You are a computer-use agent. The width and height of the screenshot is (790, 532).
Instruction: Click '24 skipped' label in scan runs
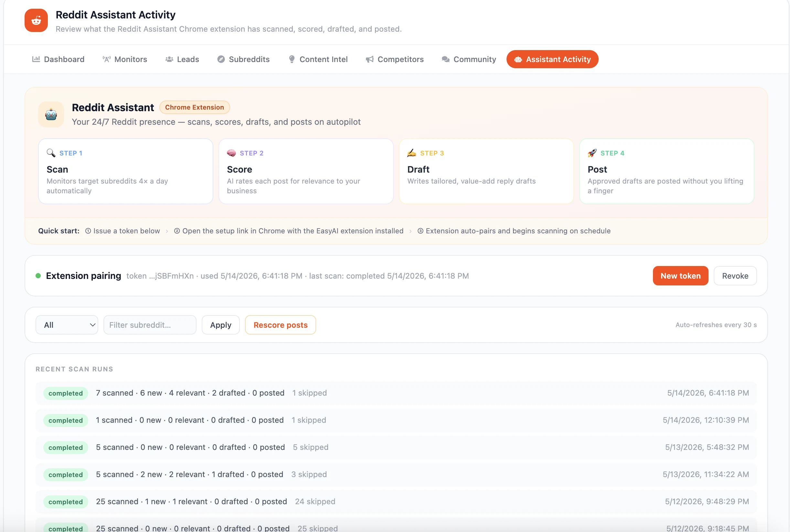coord(315,502)
